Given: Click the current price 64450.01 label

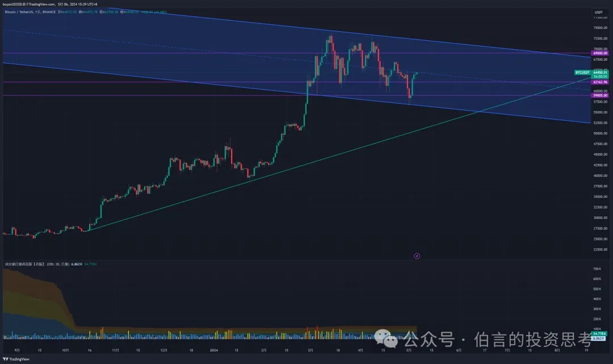Looking at the screenshot, I should pyautogui.click(x=601, y=73).
